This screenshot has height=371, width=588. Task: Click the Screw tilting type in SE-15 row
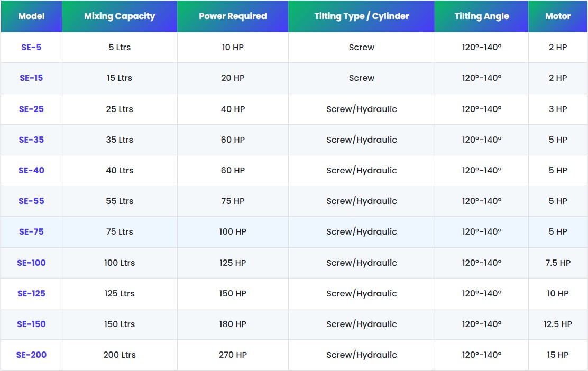tap(362, 78)
